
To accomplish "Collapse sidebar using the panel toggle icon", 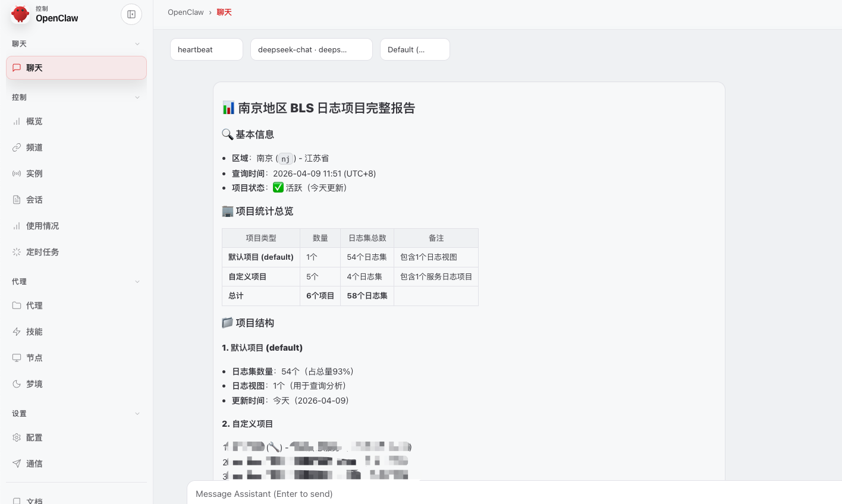I will (x=131, y=14).
